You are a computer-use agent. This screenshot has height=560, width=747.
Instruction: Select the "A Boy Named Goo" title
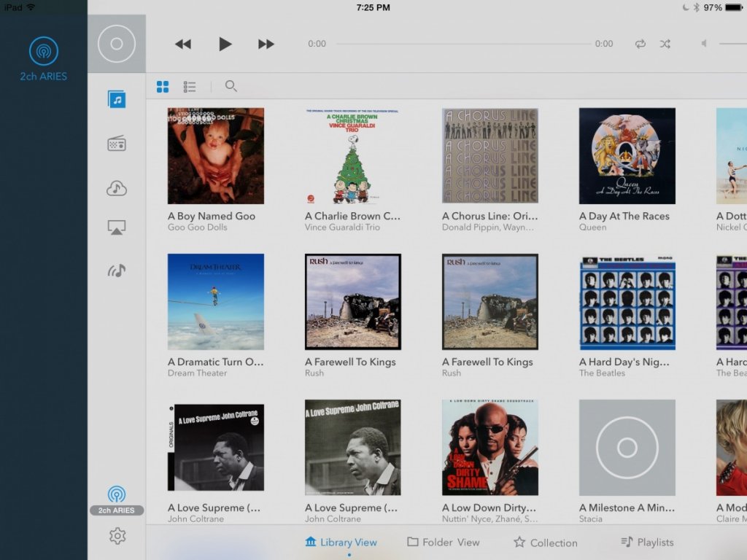(212, 216)
